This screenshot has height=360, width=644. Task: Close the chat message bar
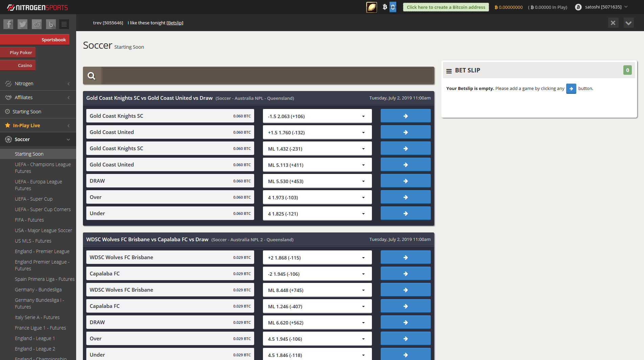click(x=613, y=23)
